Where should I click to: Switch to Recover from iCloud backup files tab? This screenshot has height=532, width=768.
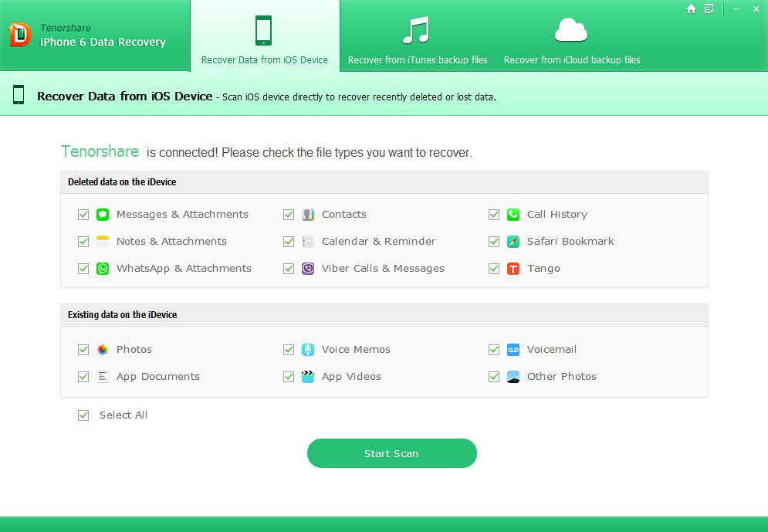click(572, 36)
